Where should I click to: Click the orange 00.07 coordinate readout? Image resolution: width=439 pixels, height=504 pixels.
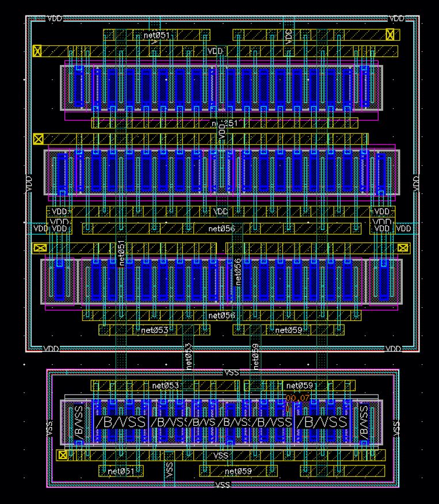297,398
